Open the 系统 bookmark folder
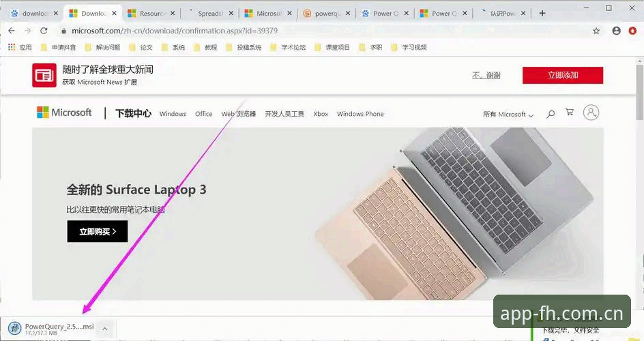Image resolution: width=644 pixels, height=341 pixels. click(173, 47)
